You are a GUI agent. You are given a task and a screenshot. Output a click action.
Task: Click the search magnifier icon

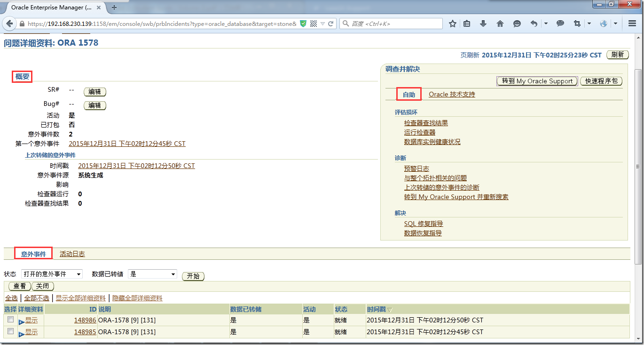click(346, 24)
